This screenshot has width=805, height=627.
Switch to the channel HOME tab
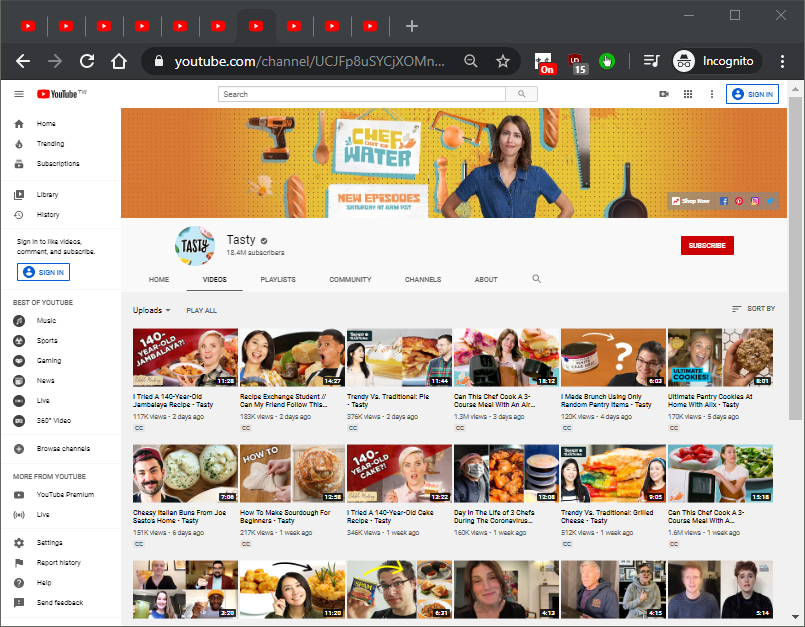pyautogui.click(x=159, y=279)
